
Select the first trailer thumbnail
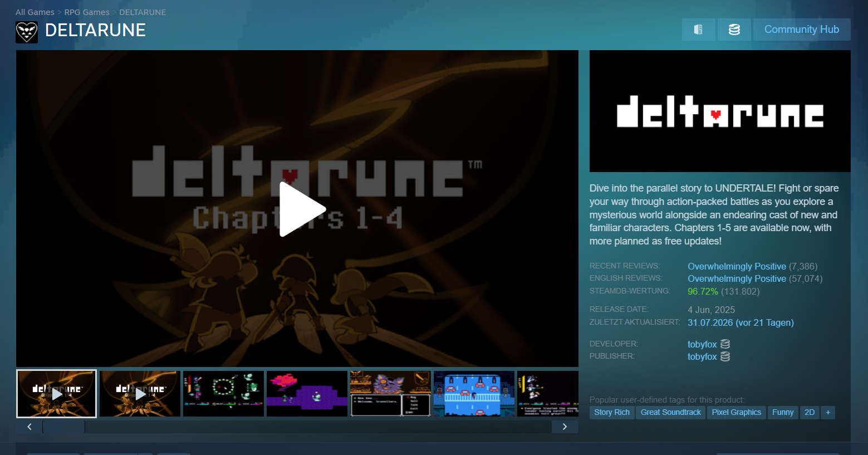point(56,394)
